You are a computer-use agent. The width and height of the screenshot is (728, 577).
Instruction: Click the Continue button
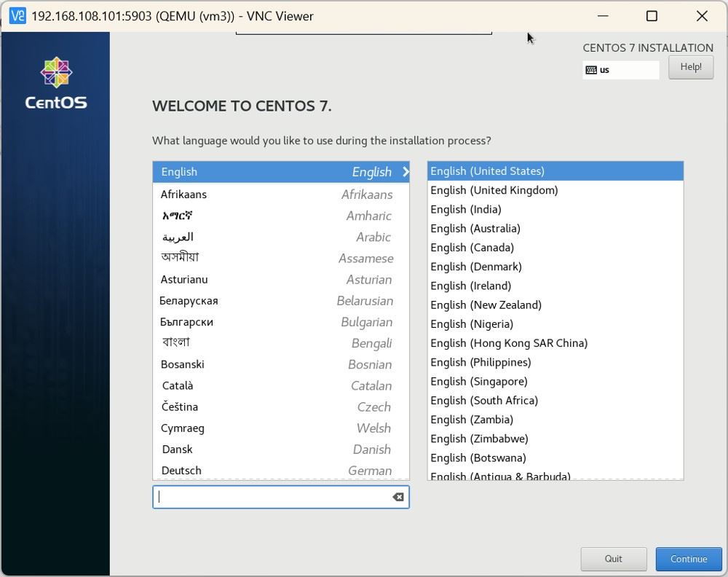[x=689, y=559]
